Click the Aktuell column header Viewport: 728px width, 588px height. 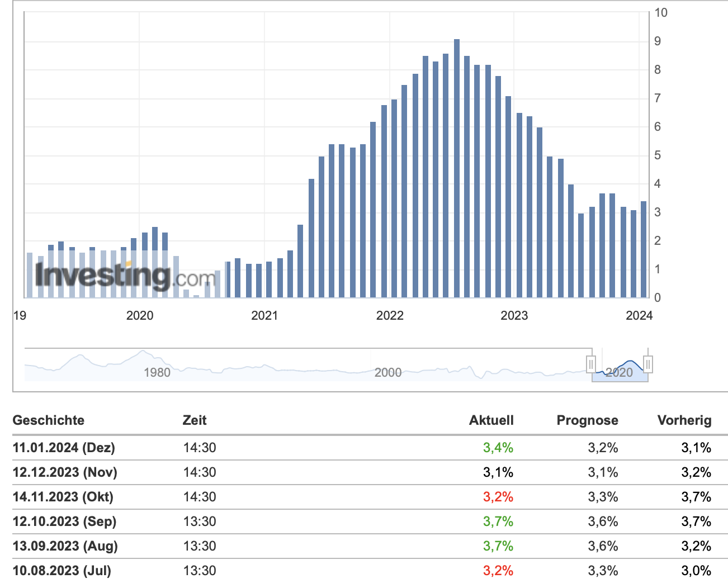click(x=491, y=420)
